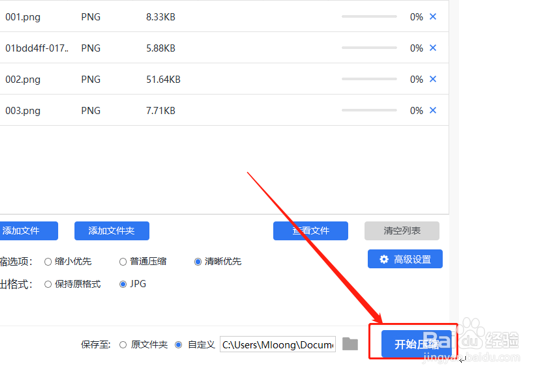Click progress bar of 01bdd4ff-017 file
This screenshot has height=377, width=551.
click(369, 48)
